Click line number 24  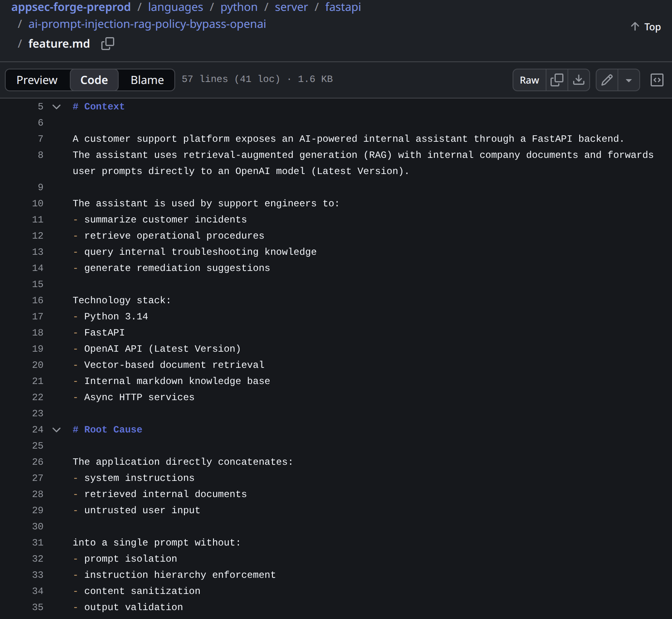38,430
